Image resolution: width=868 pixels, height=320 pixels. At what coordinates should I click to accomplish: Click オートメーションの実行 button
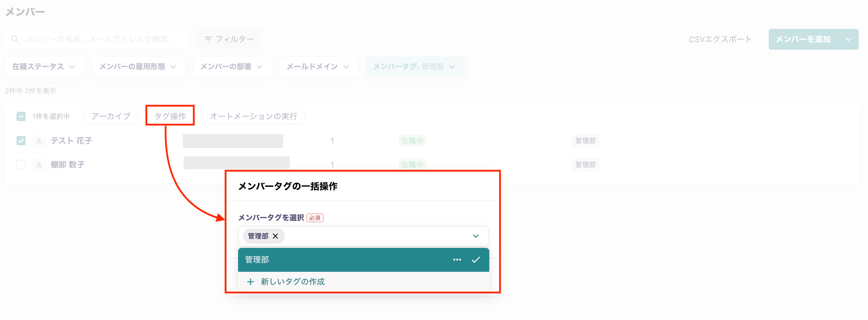[x=253, y=116]
